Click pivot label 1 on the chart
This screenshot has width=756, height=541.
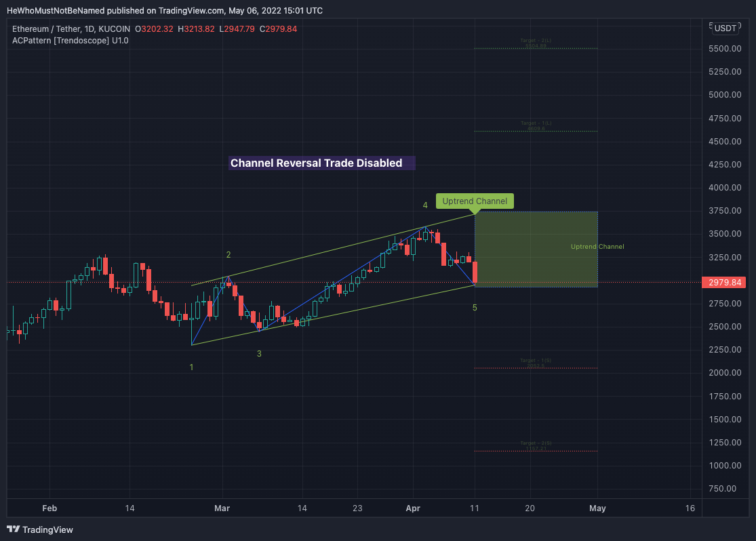[x=191, y=367]
